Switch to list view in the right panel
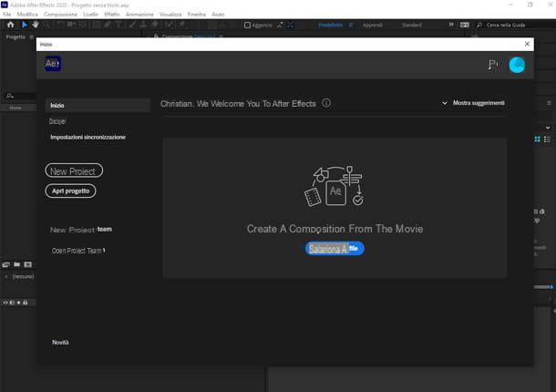The width and height of the screenshot is (556, 392). click(547, 139)
